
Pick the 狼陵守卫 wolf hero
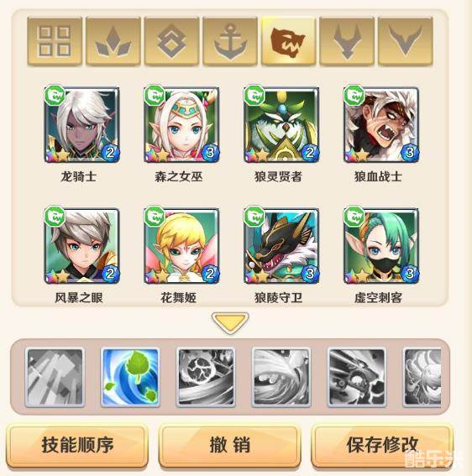click(x=281, y=246)
